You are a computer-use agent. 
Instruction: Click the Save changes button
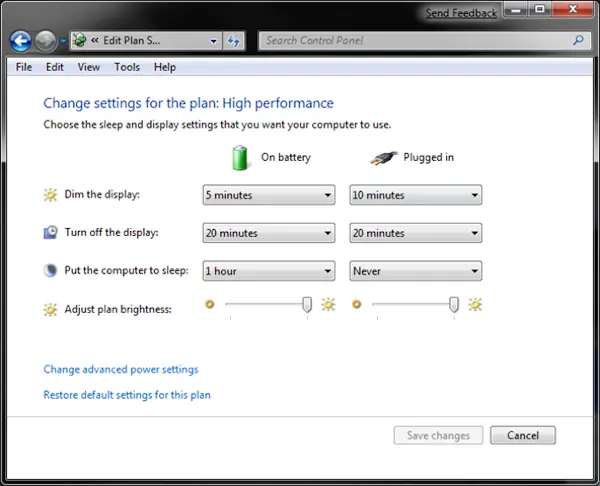(x=438, y=435)
